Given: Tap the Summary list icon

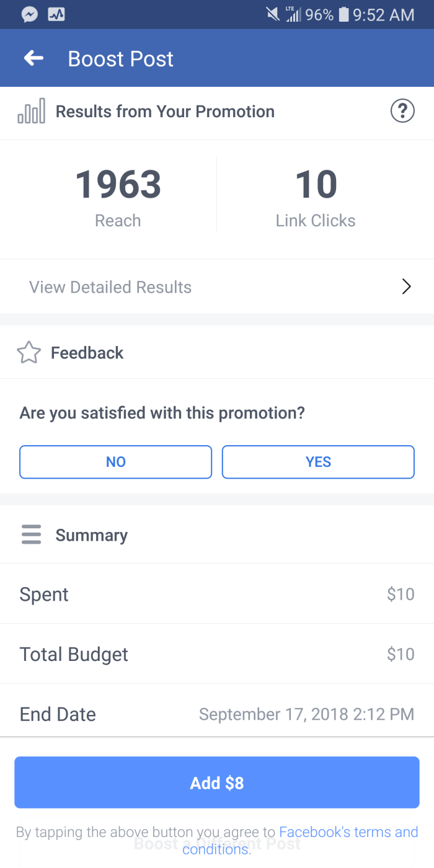Looking at the screenshot, I should [x=31, y=534].
